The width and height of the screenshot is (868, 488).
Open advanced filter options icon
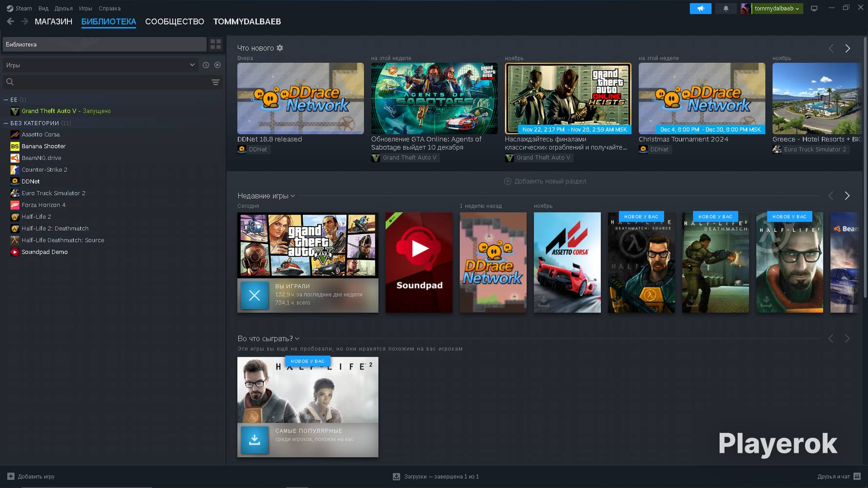click(215, 82)
